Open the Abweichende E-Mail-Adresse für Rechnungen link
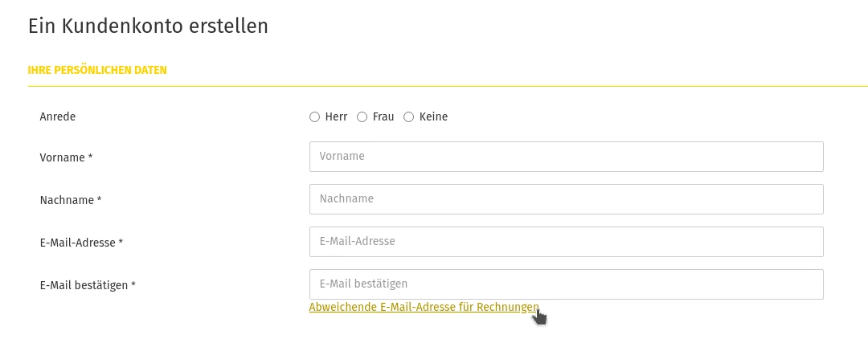 tap(424, 307)
